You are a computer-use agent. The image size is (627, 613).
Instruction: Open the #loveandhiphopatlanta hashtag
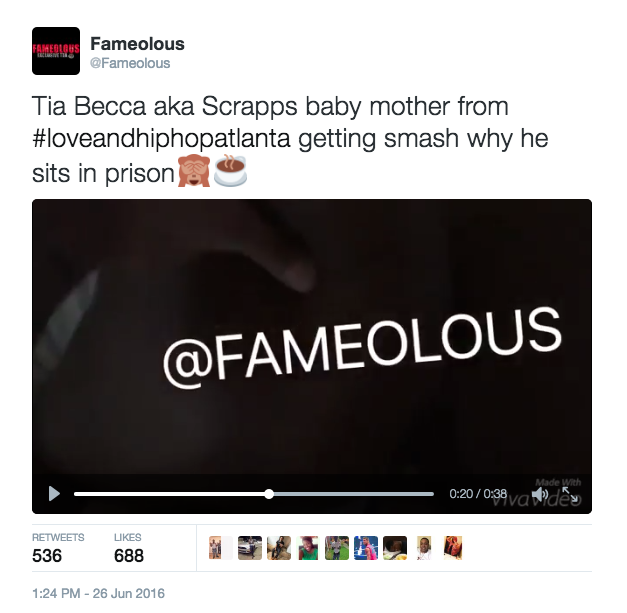click(161, 139)
